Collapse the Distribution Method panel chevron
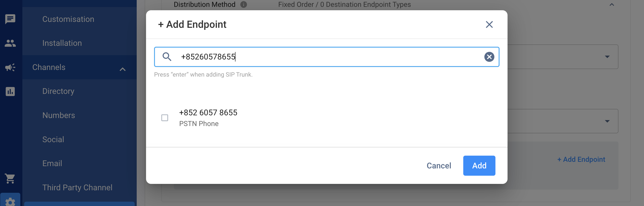This screenshot has width=644, height=206. [x=612, y=5]
